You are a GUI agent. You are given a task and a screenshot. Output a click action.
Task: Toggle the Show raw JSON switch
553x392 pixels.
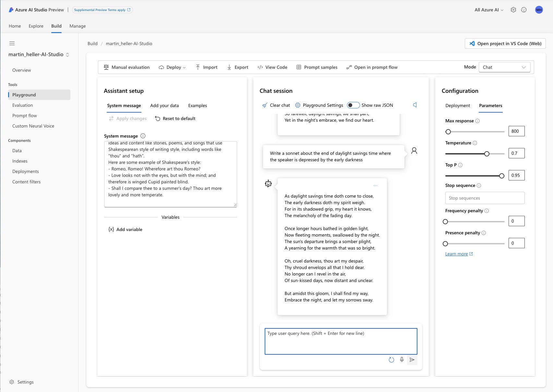pyautogui.click(x=353, y=105)
